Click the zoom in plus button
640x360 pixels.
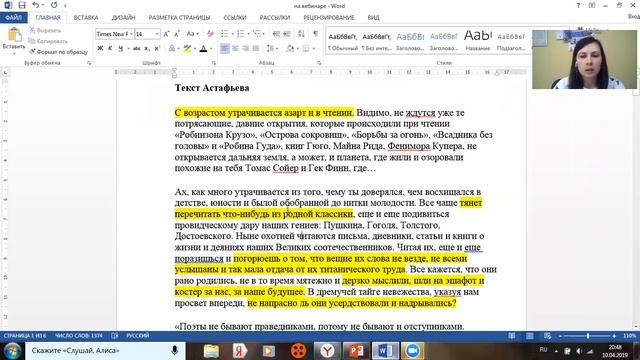[x=614, y=336]
